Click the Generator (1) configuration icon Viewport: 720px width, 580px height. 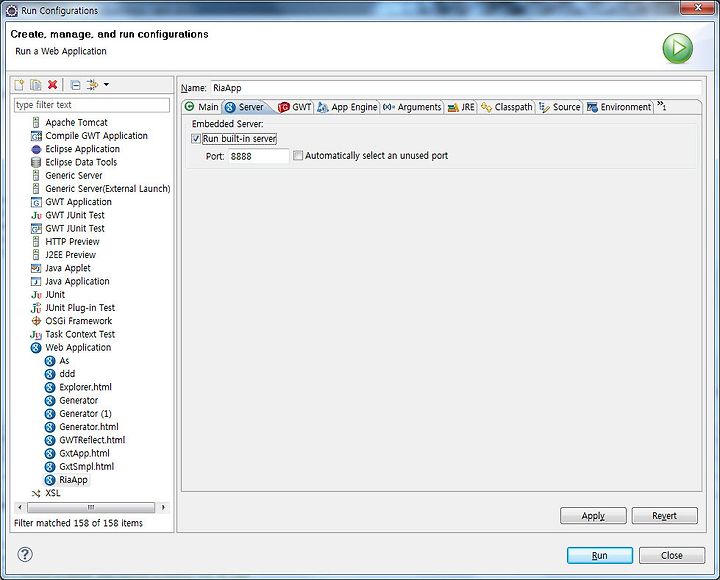coord(50,414)
